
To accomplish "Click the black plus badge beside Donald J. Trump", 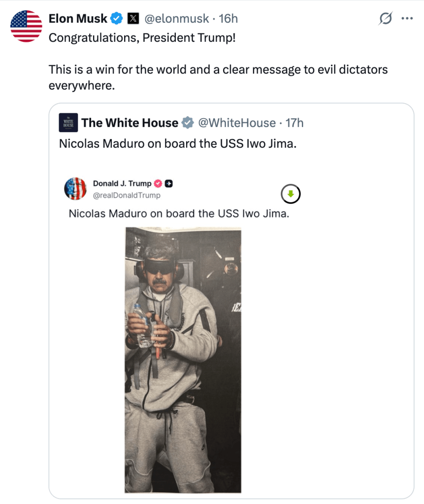I will pos(168,183).
